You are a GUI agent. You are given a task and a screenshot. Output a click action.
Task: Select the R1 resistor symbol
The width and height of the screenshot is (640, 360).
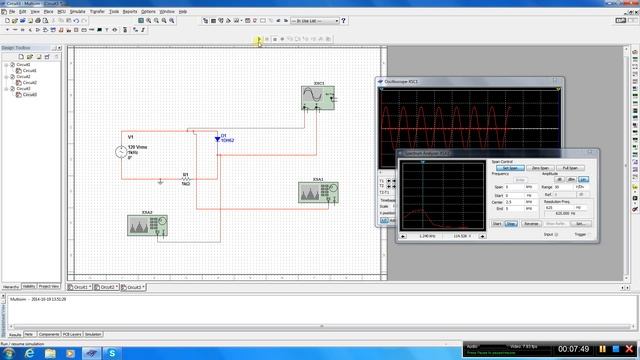pyautogui.click(x=186, y=179)
